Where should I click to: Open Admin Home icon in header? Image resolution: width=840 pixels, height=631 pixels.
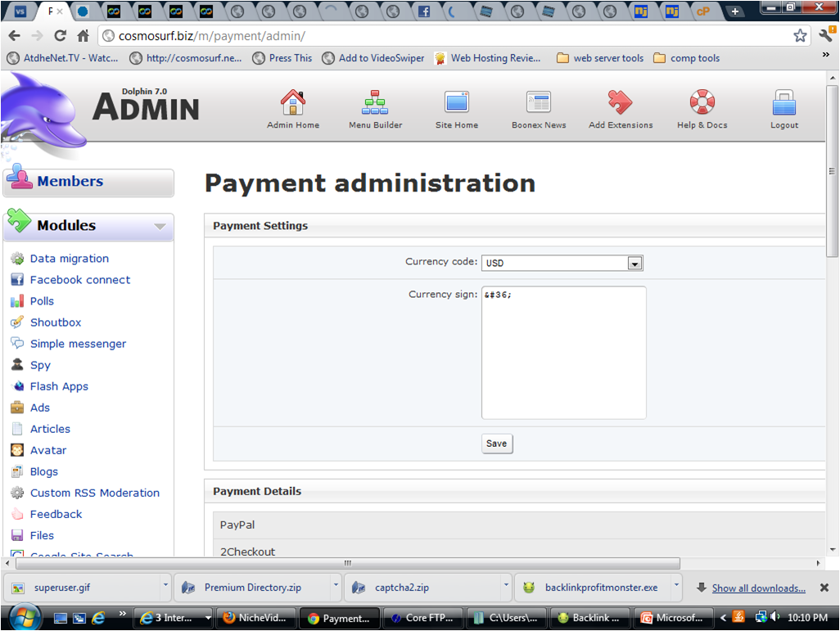292,103
